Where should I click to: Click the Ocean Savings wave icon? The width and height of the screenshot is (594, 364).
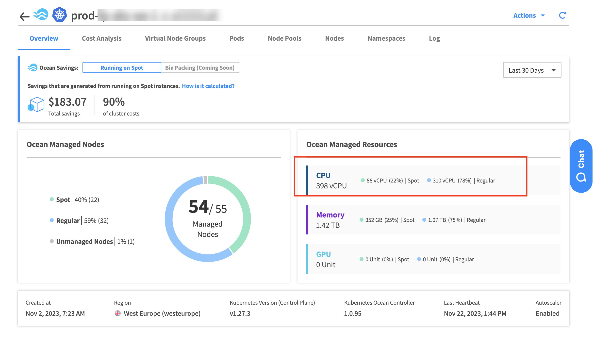coord(33,67)
